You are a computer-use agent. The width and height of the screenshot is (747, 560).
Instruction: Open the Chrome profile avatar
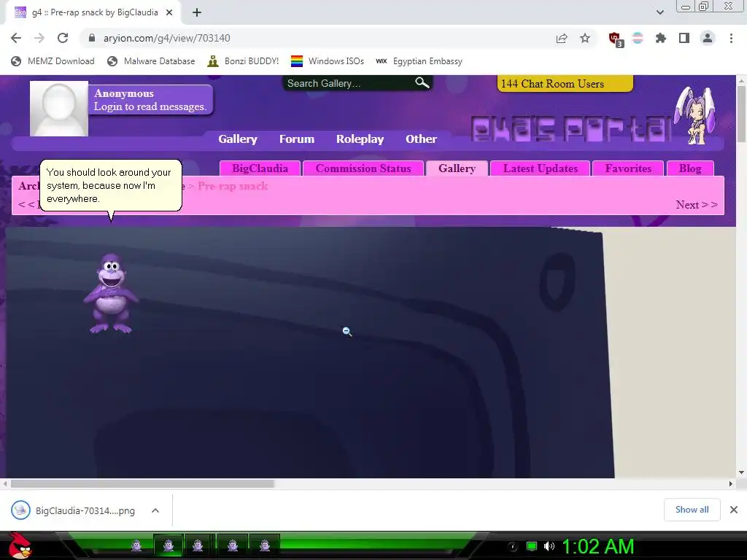point(708,38)
